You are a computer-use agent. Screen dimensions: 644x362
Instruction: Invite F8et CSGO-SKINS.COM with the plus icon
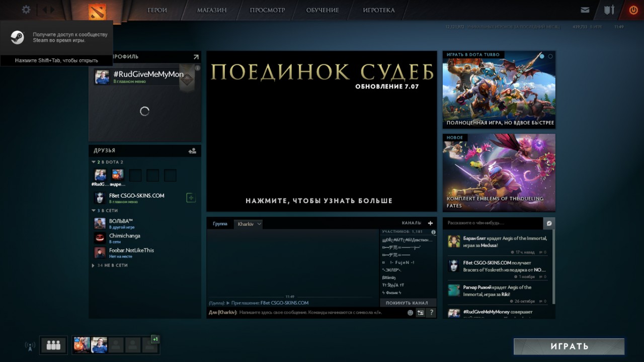coord(191,198)
